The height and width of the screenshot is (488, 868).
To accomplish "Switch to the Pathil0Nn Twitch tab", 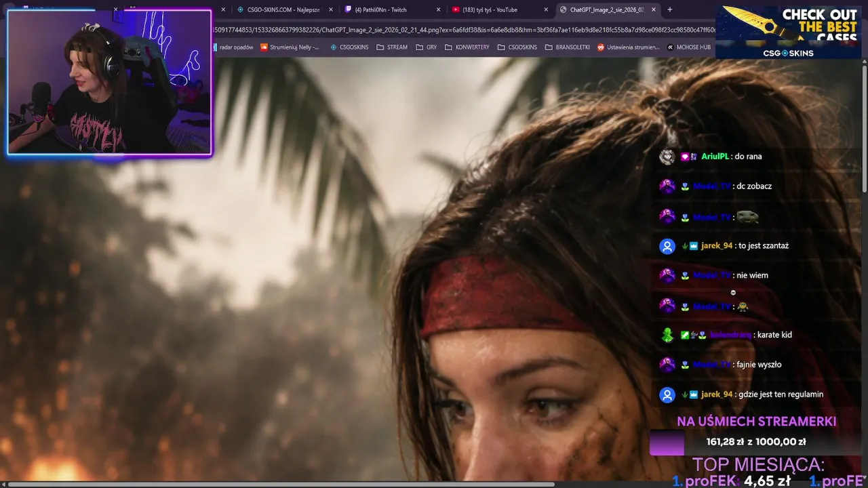I will (x=391, y=9).
